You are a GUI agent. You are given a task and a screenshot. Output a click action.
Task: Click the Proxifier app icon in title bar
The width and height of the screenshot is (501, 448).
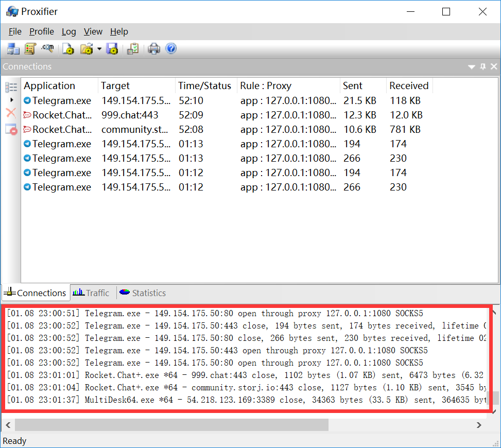[x=12, y=11]
